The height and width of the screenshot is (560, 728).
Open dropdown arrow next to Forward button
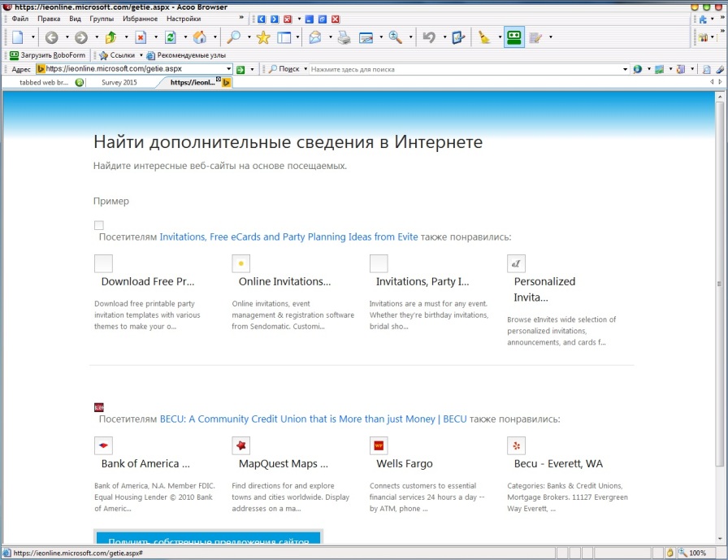tap(97, 37)
